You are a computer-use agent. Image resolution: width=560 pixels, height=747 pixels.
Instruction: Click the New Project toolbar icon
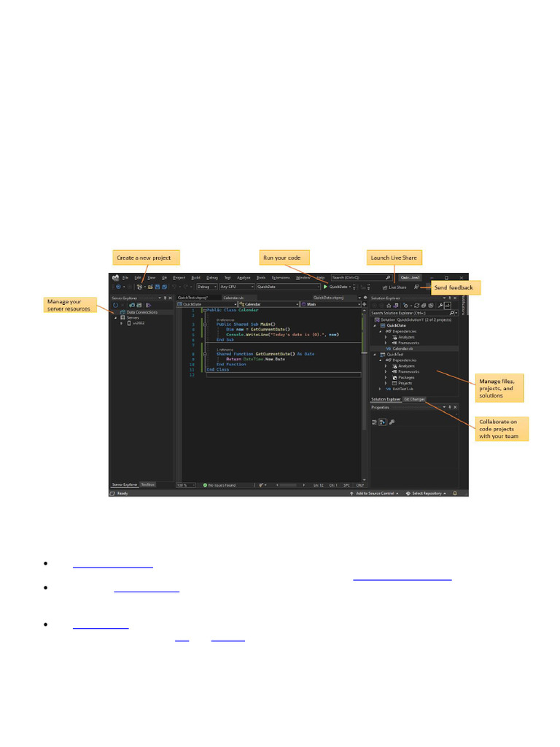pos(139,287)
